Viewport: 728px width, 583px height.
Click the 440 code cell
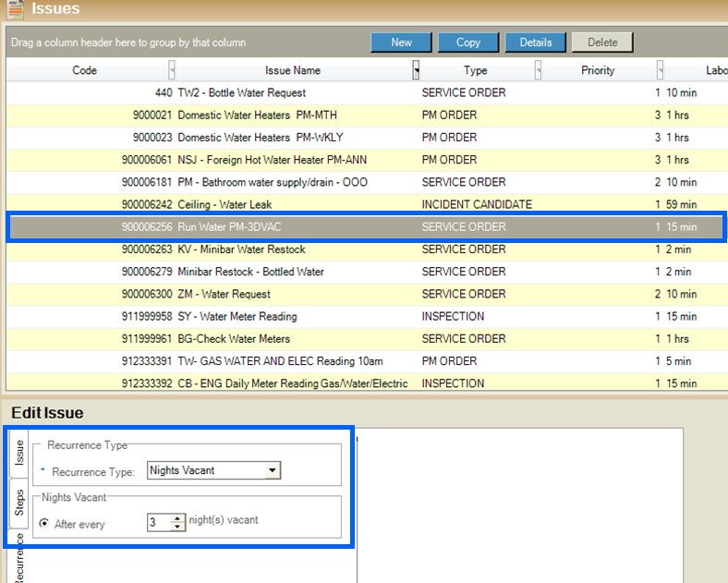tap(164, 92)
